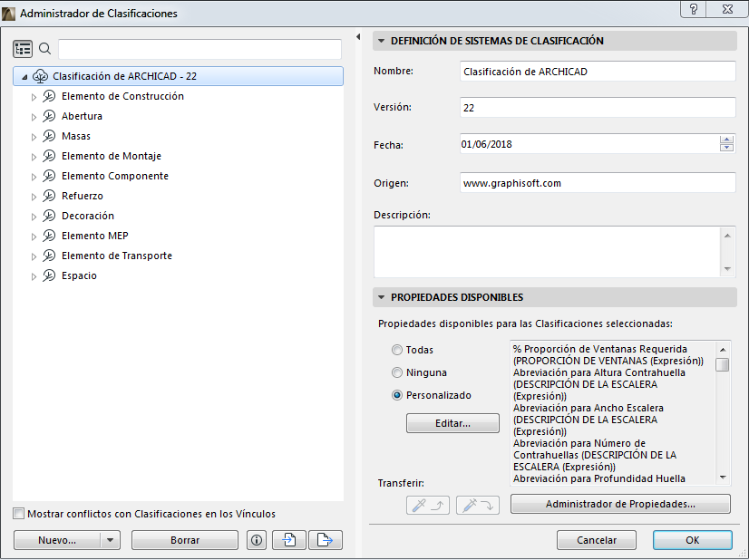Select the transfer pickup eyedropper icon
This screenshot has height=560, width=749.
click(427, 506)
